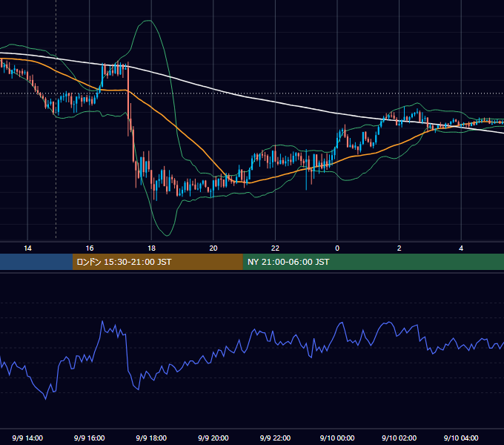Click the ロンドン 15:30-21:00 JST session bar
This screenshot has height=445, width=504.
(157, 262)
